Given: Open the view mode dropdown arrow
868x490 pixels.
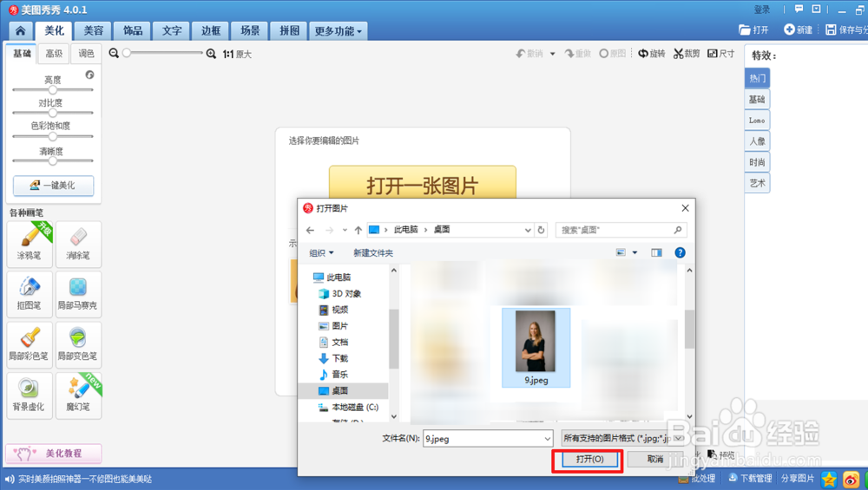Looking at the screenshot, I should click(635, 252).
